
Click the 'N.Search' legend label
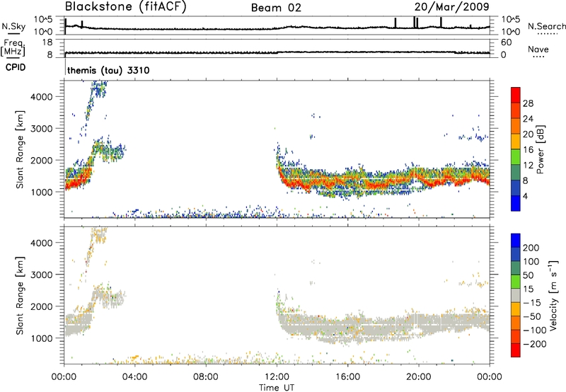tap(547, 26)
